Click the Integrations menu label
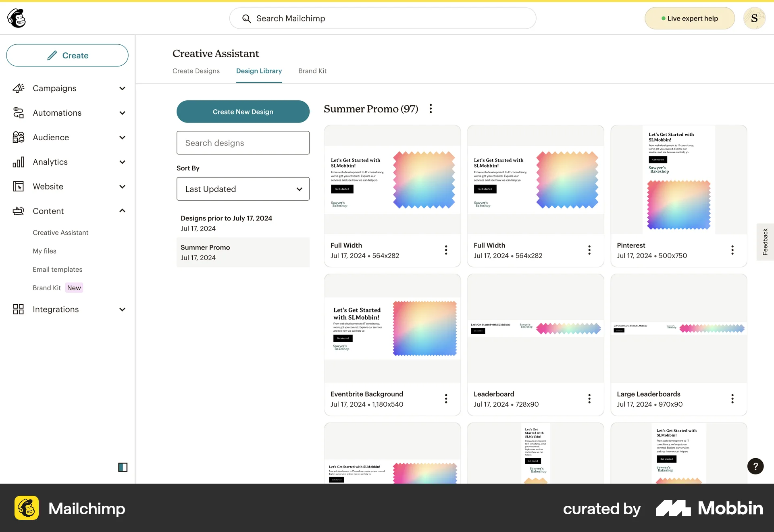The height and width of the screenshot is (532, 774). pos(56,310)
